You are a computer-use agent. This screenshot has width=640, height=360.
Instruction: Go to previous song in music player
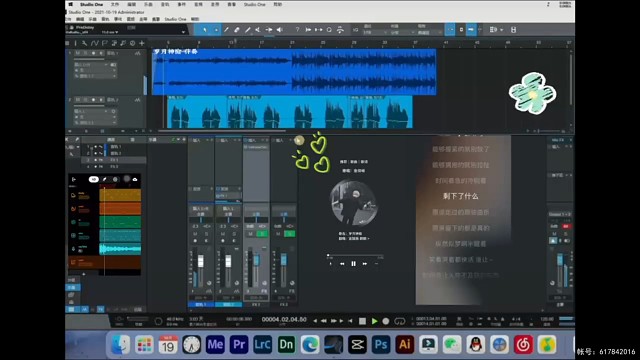tap(342, 264)
